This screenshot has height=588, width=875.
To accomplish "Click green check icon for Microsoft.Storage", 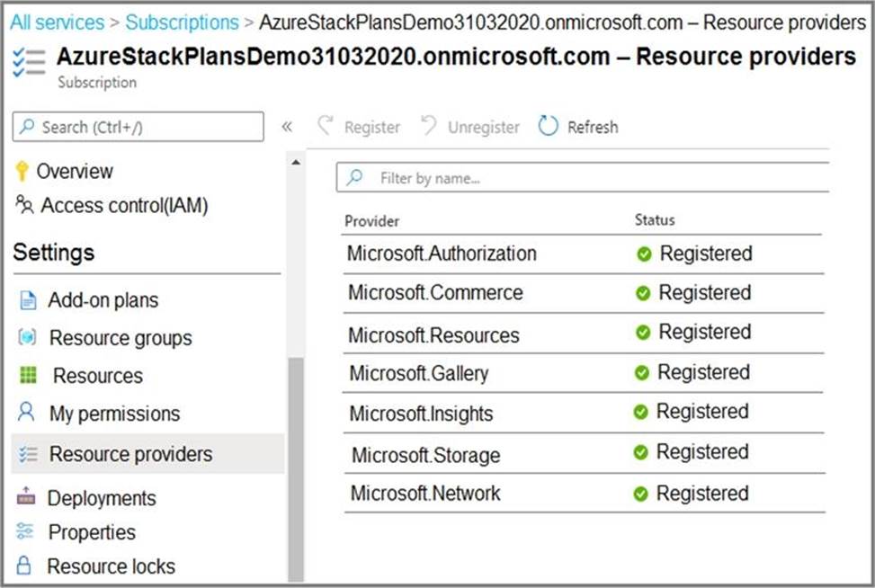I will (640, 452).
